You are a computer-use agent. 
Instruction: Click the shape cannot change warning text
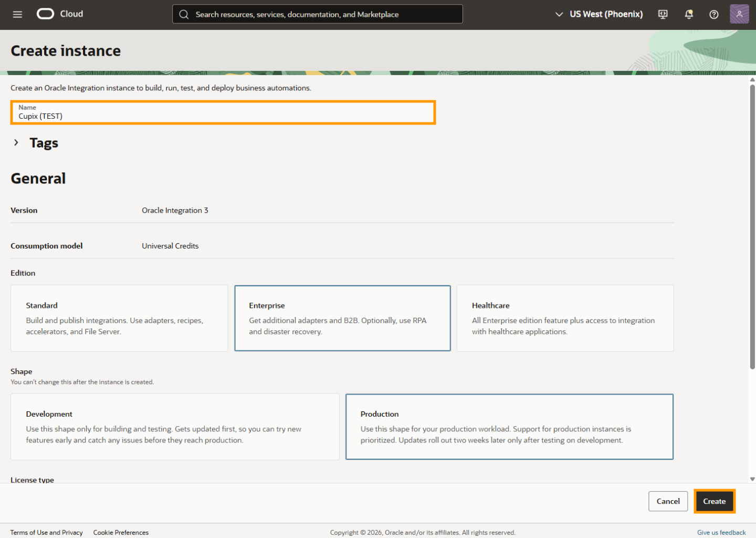click(x=82, y=382)
